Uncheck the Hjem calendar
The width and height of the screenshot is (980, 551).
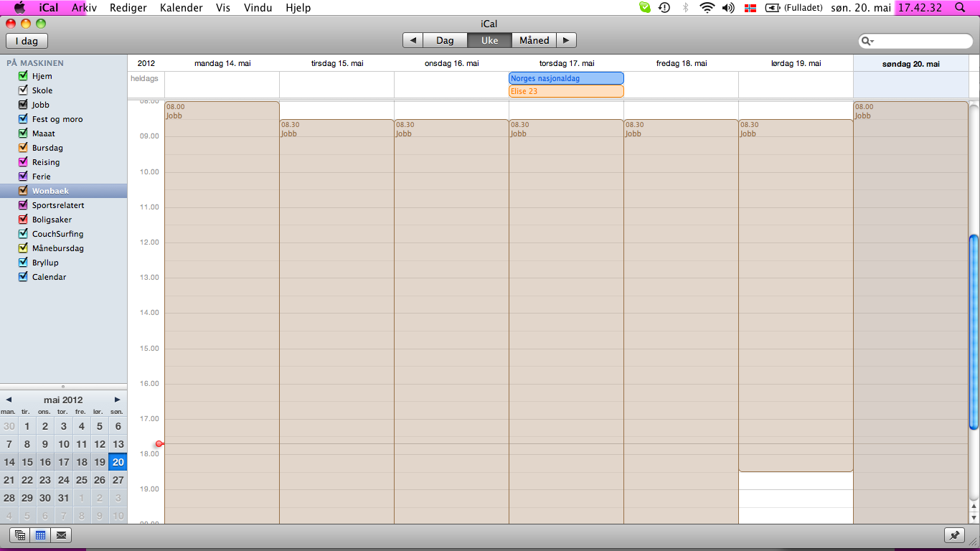click(23, 76)
